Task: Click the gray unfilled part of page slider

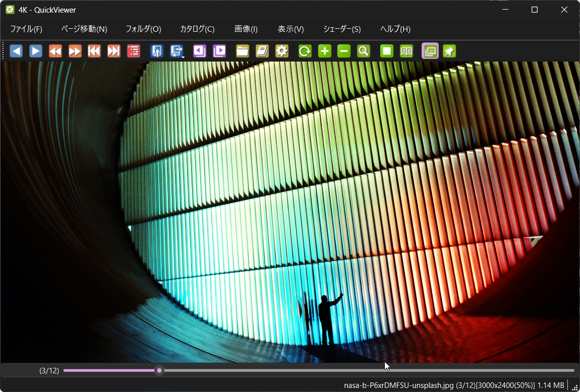Action: [x=369, y=370]
